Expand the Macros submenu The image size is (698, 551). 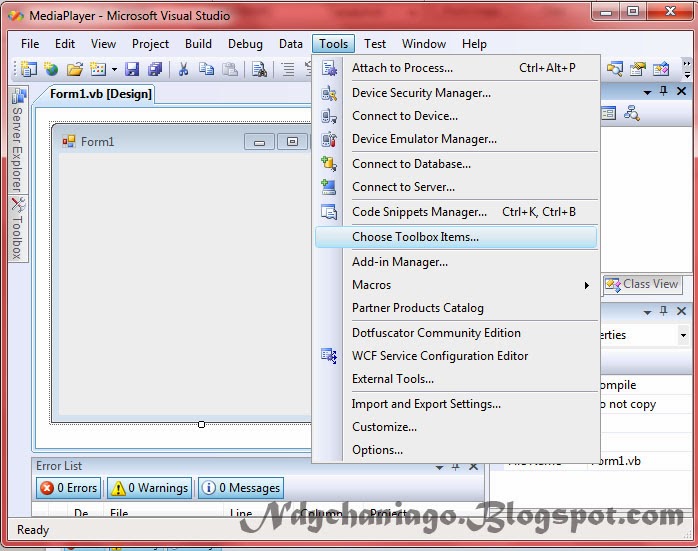(x=456, y=285)
